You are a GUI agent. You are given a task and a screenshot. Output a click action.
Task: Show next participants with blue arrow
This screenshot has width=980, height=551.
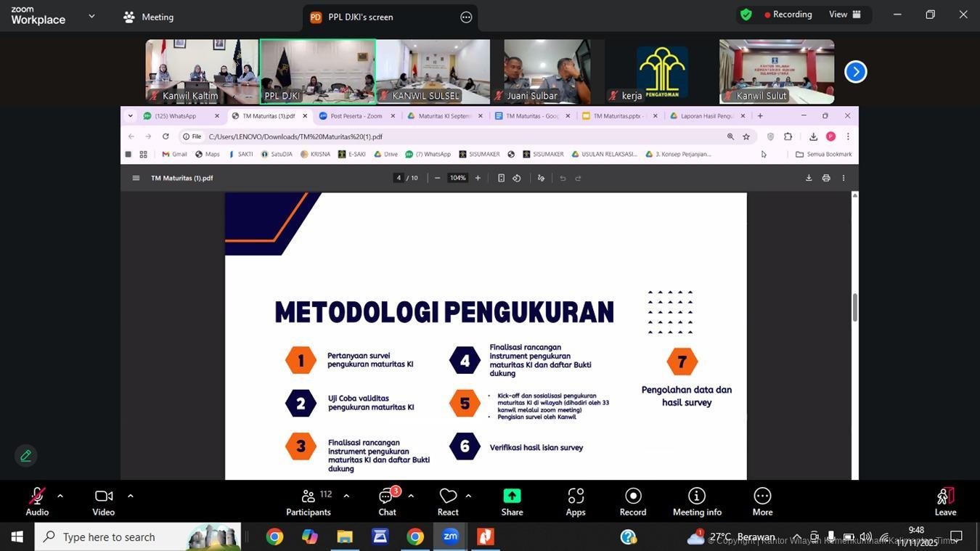click(856, 72)
